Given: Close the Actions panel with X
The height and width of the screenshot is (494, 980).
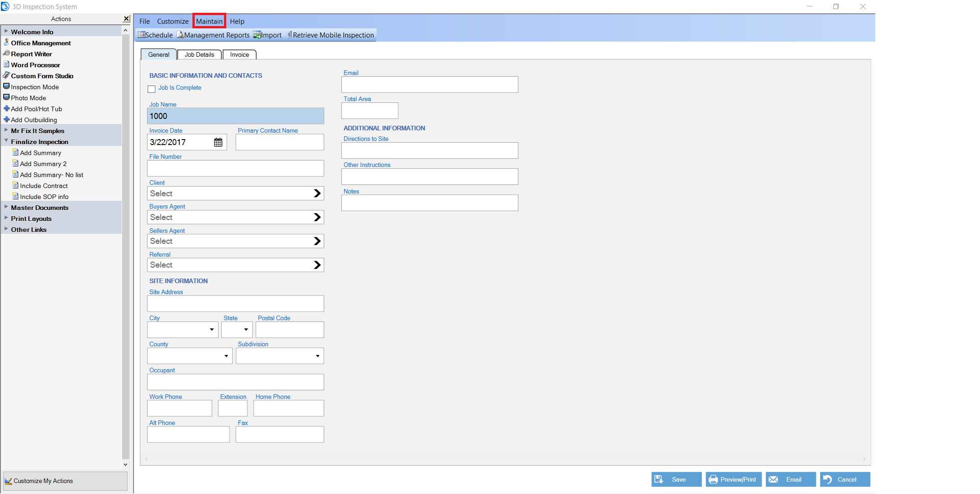Looking at the screenshot, I should point(126,19).
